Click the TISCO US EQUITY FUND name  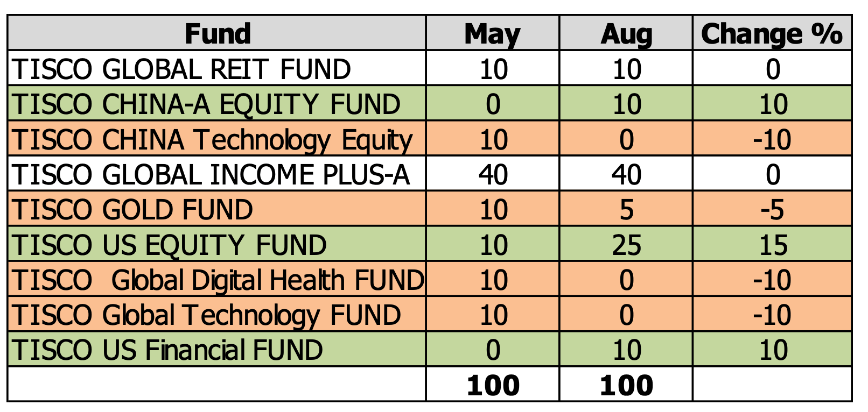(169, 245)
